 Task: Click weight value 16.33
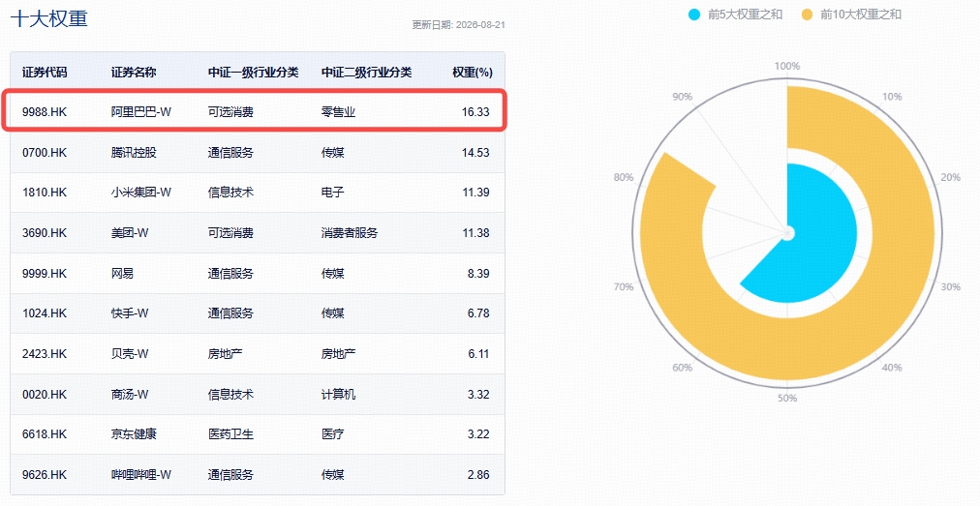(x=475, y=112)
